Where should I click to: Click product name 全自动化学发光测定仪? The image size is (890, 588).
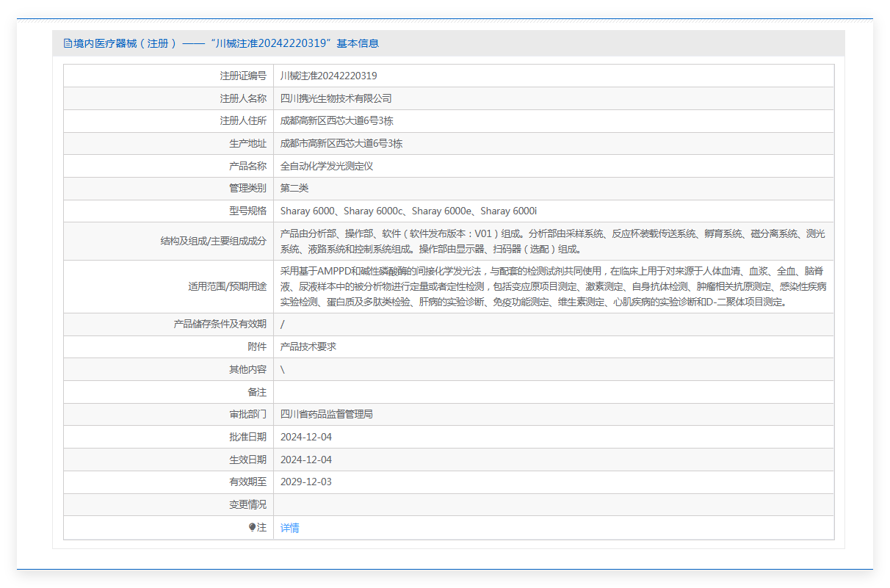click(x=326, y=166)
